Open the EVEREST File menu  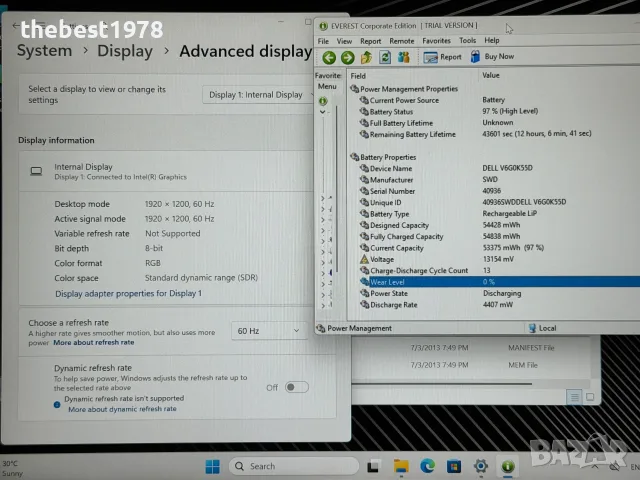[323, 41]
